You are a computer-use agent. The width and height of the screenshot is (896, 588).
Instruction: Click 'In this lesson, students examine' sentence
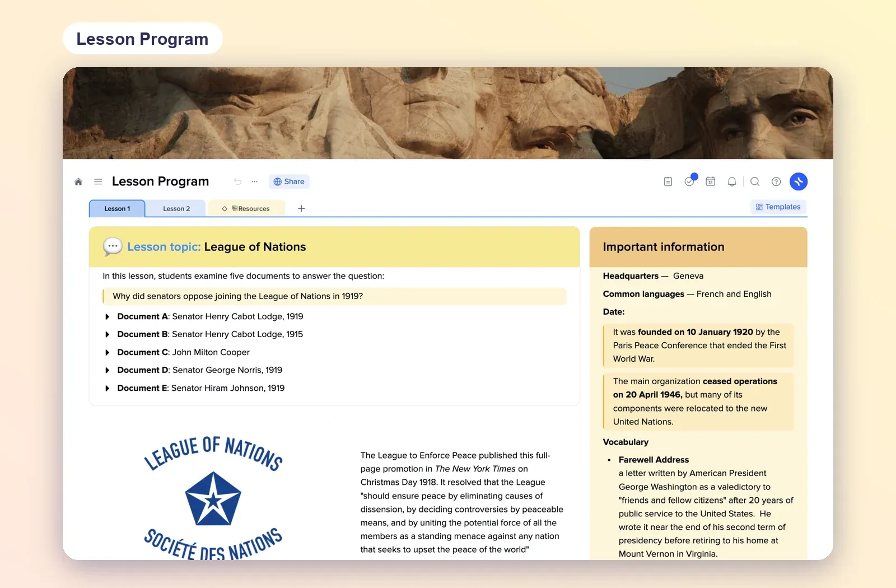[244, 276]
